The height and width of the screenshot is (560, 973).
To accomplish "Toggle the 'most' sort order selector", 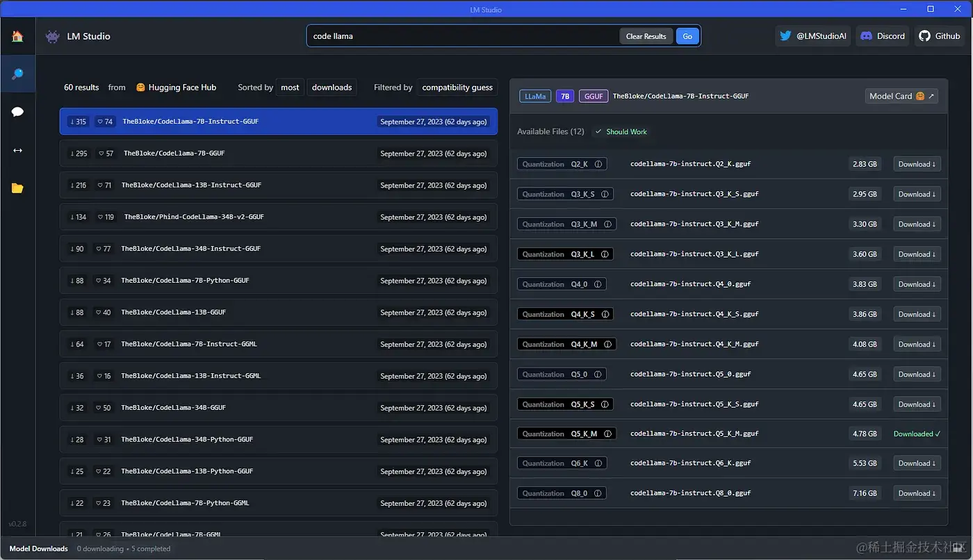I will coord(290,88).
